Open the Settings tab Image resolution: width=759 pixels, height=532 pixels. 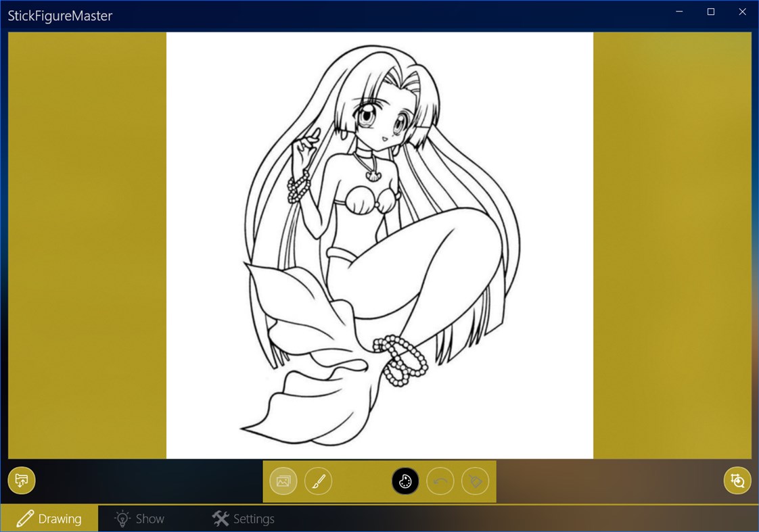(244, 518)
